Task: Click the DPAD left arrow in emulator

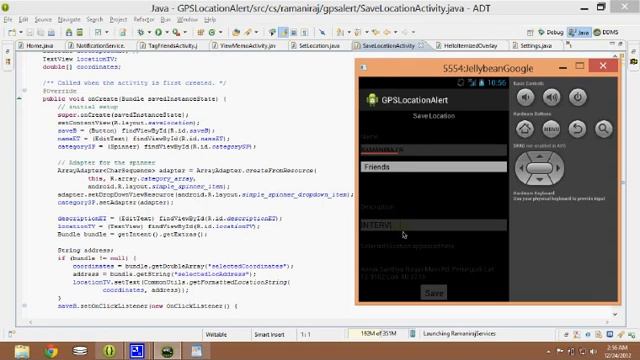Action: [x=520, y=168]
